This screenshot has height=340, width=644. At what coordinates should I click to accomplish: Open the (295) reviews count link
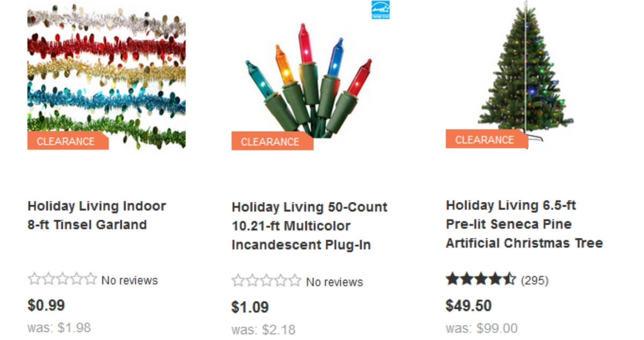pyautogui.click(x=535, y=280)
